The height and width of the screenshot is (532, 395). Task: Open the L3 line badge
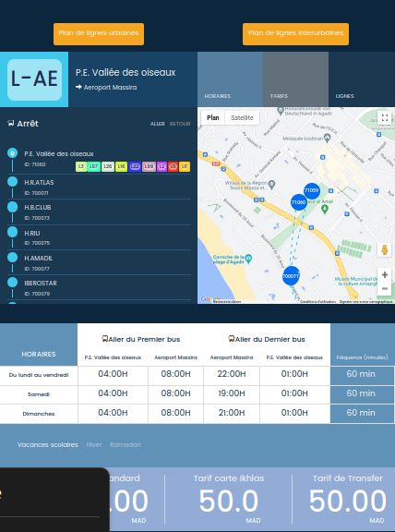pos(81,166)
